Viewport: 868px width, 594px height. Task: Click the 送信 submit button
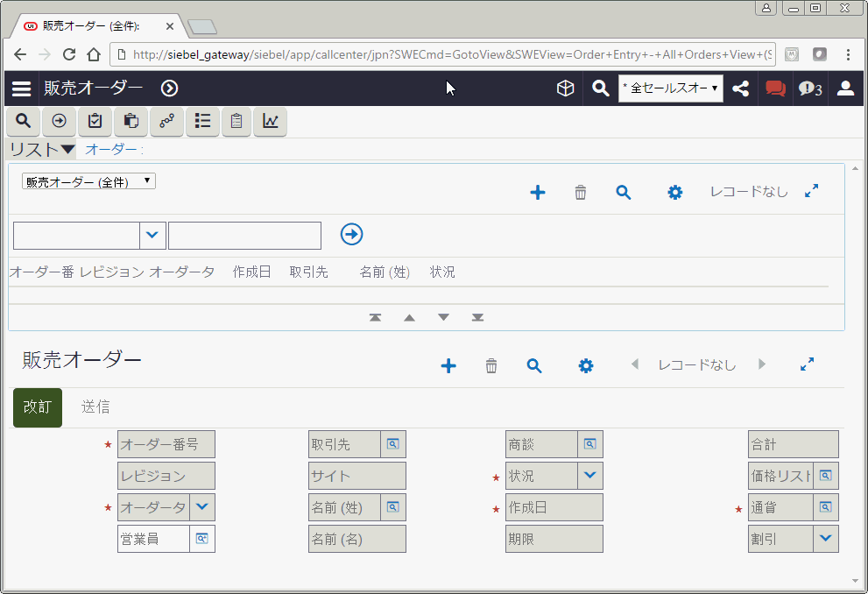pos(95,407)
